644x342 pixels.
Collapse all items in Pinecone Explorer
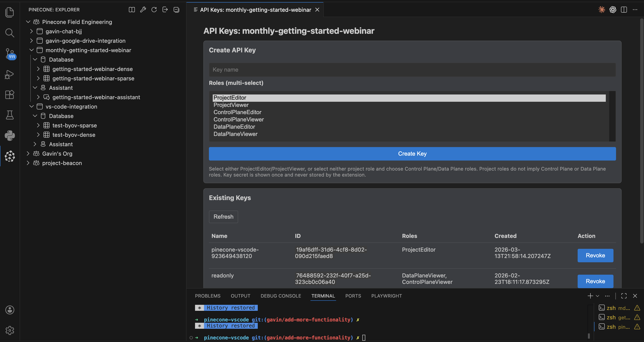point(176,10)
